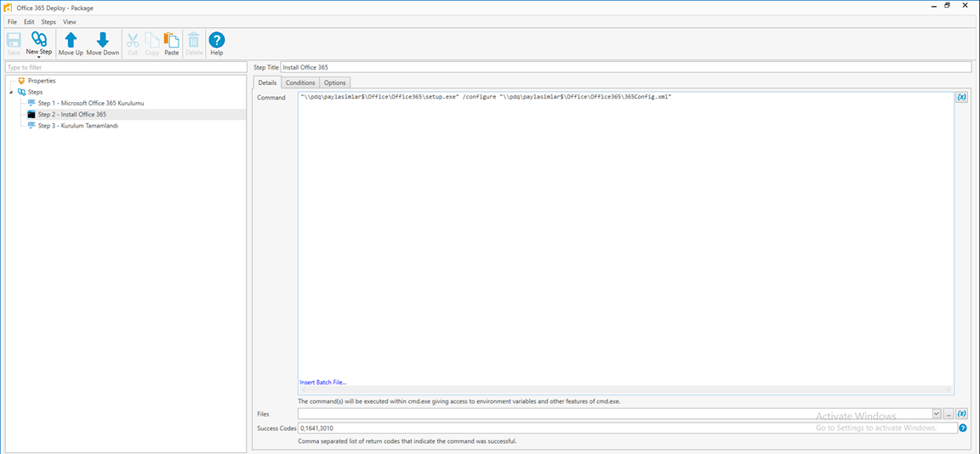Click the PDQ Deploy app icon in title bar
Image resolution: width=980 pixels, height=454 pixels.
pyautogui.click(x=9, y=8)
